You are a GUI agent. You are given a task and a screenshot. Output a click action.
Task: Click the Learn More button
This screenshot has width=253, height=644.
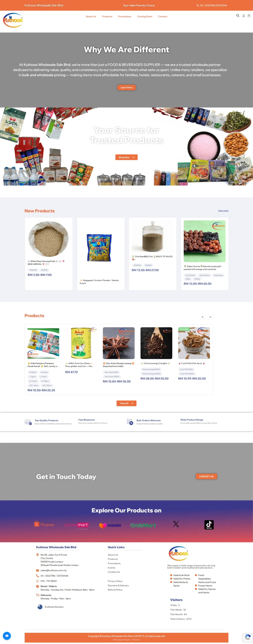tap(126, 88)
